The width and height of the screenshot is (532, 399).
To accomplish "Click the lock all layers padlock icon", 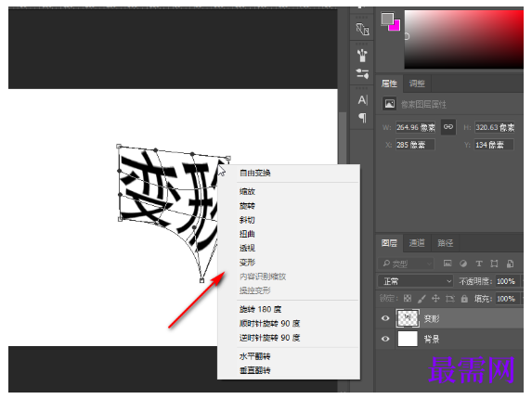I will pos(464,299).
